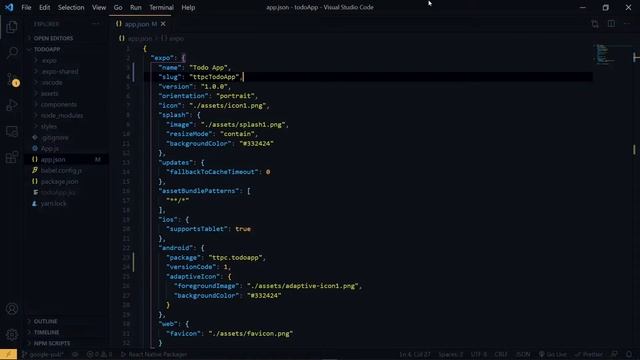Open the View menu
Screen dimensions: 640x360
tap(99, 7)
